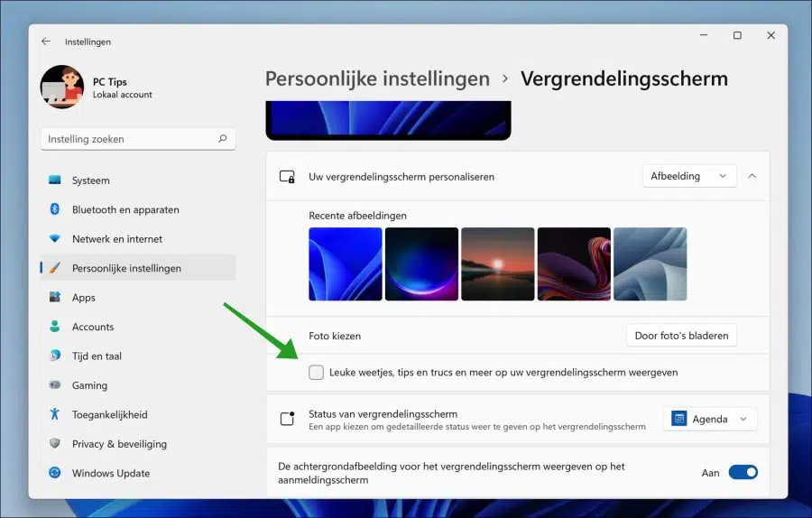Click Door foto's bladeren button
The width and height of the screenshot is (812, 518).
pyautogui.click(x=681, y=335)
